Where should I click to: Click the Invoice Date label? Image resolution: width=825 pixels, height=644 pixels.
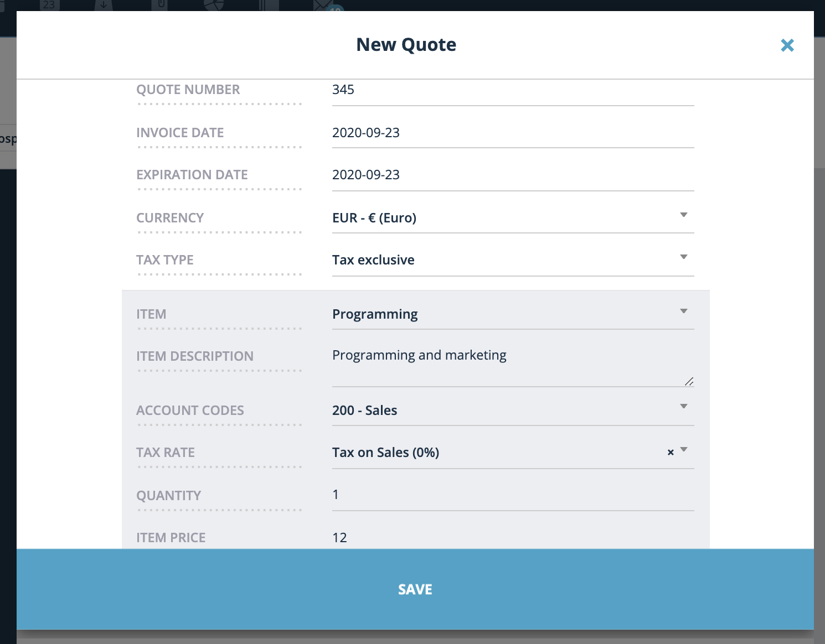pos(180,133)
